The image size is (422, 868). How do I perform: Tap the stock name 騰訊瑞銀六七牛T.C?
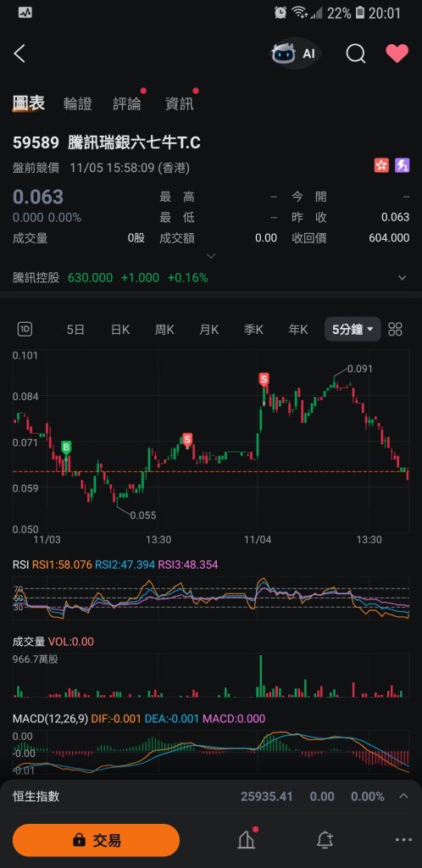[134, 142]
